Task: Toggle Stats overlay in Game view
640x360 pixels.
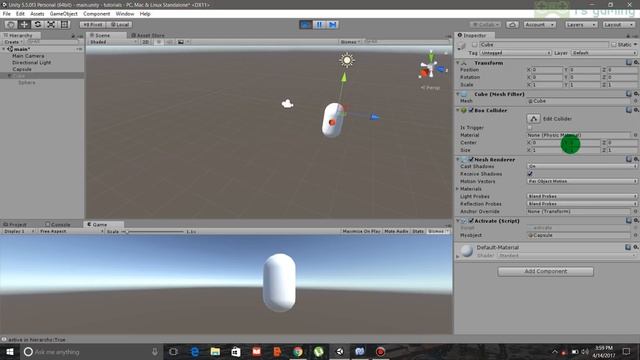Action: [x=418, y=231]
